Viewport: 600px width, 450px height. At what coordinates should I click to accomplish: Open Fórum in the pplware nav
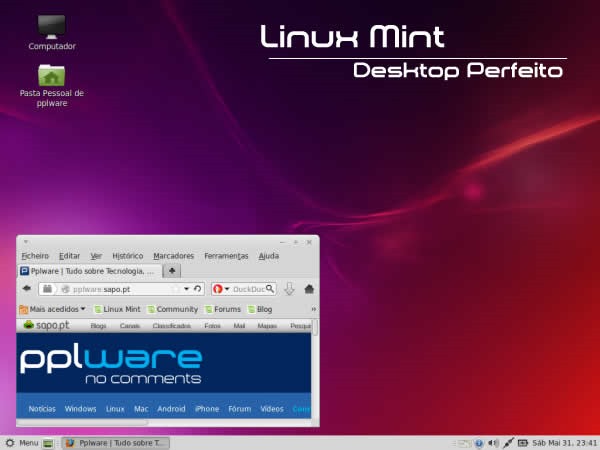[240, 409]
